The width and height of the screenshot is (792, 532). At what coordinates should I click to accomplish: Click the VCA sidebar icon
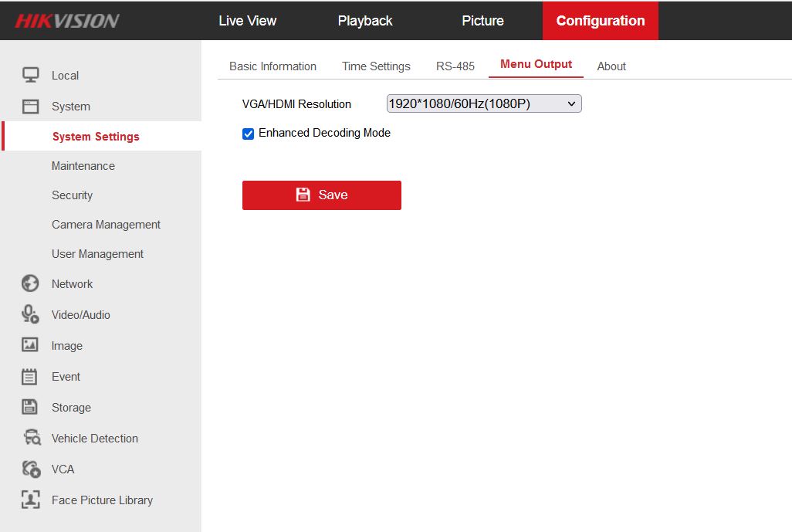31,469
